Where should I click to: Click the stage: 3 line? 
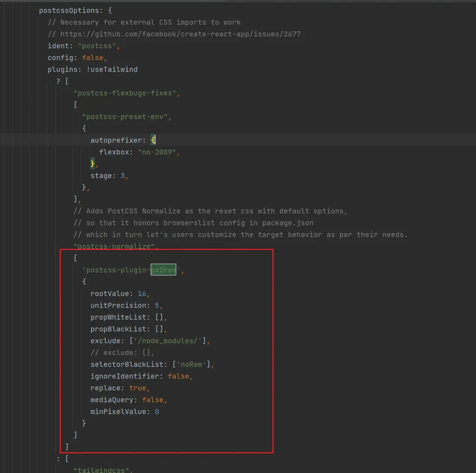109,176
